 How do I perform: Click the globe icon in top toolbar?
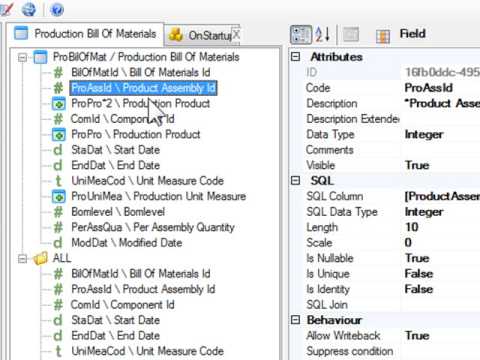coord(29,9)
